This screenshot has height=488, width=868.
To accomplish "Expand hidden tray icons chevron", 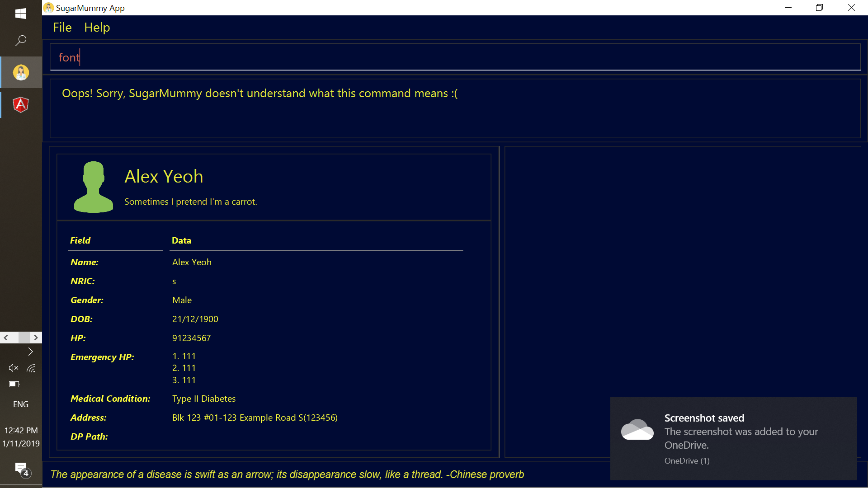I will pos(30,352).
